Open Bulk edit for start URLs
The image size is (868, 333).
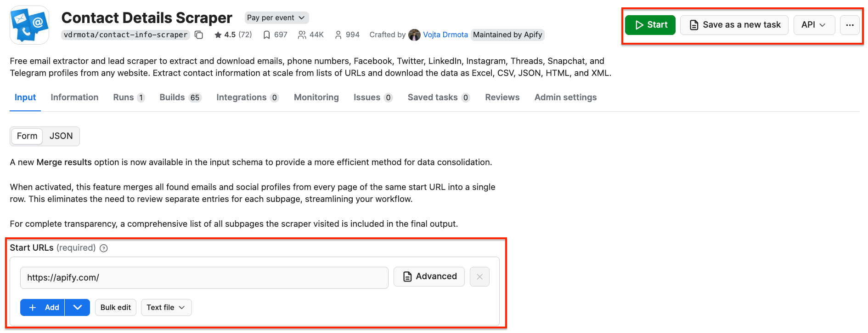coord(115,307)
